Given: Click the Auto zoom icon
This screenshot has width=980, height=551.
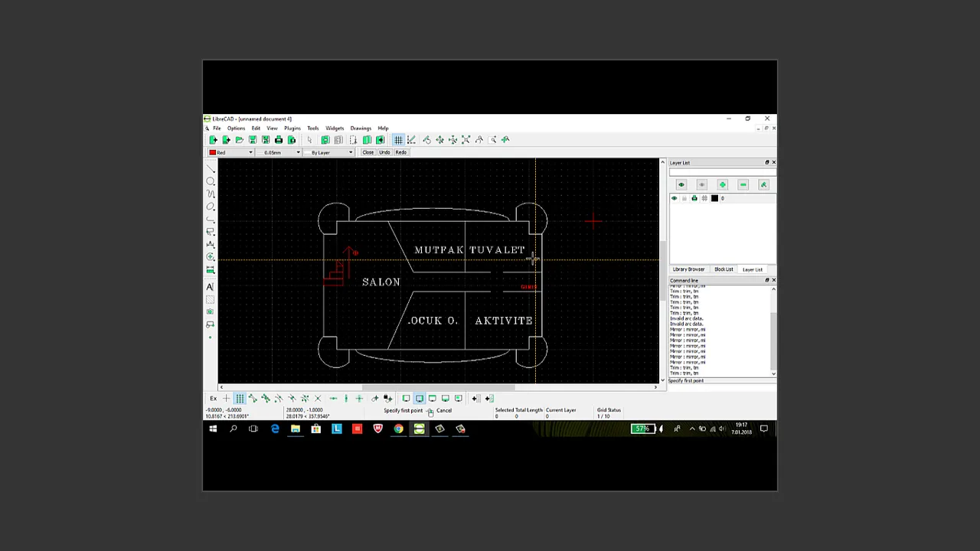Looking at the screenshot, I should click(465, 140).
